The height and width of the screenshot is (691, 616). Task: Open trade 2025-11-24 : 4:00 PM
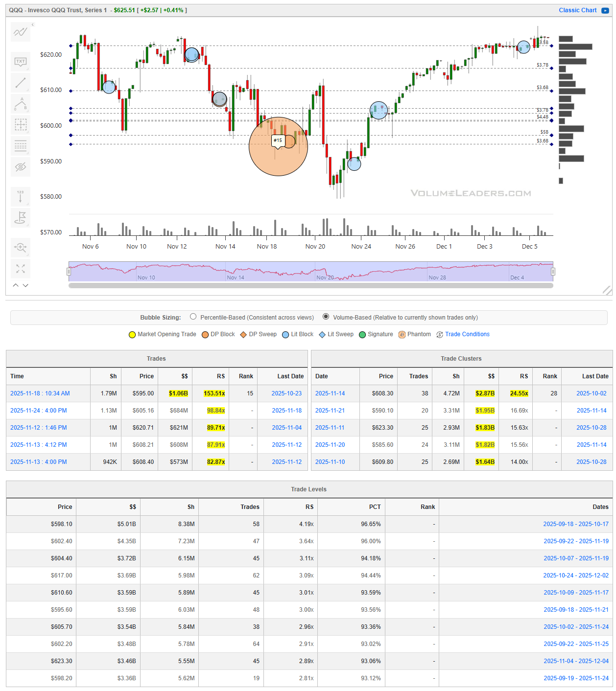[39, 411]
